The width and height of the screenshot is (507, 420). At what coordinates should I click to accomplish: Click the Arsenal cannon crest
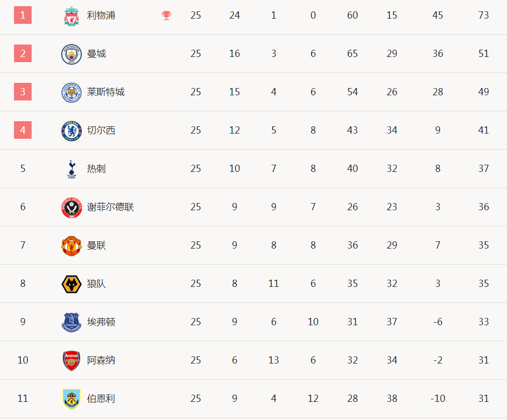point(72,360)
